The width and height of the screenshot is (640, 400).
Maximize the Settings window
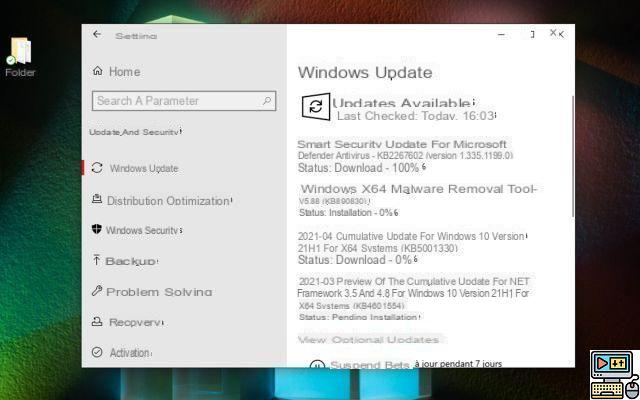pos(532,35)
